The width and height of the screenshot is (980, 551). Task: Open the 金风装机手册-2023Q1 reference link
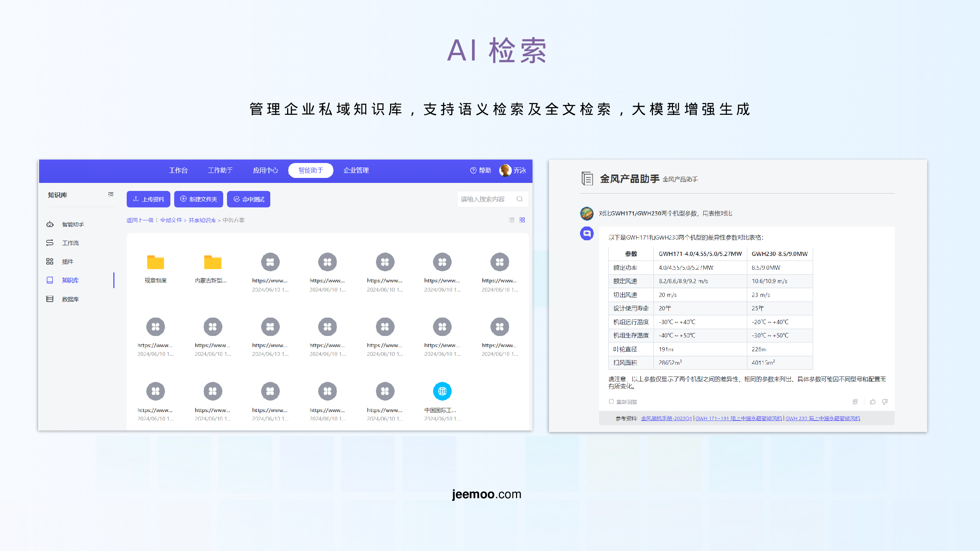click(666, 418)
